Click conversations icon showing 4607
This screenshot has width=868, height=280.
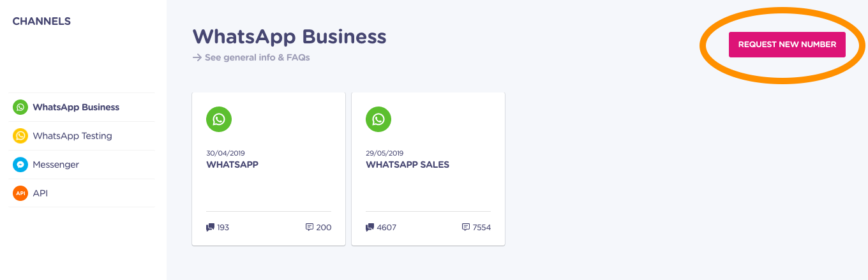[370, 227]
